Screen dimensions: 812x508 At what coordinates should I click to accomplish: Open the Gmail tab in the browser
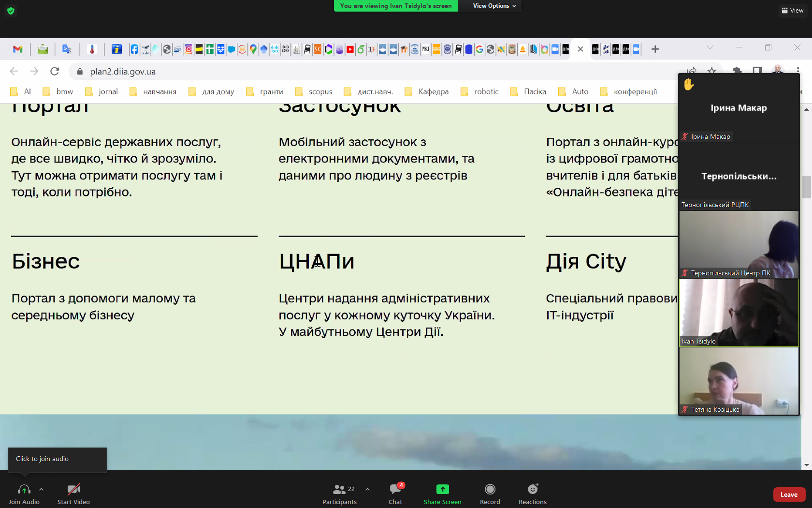tap(18, 49)
